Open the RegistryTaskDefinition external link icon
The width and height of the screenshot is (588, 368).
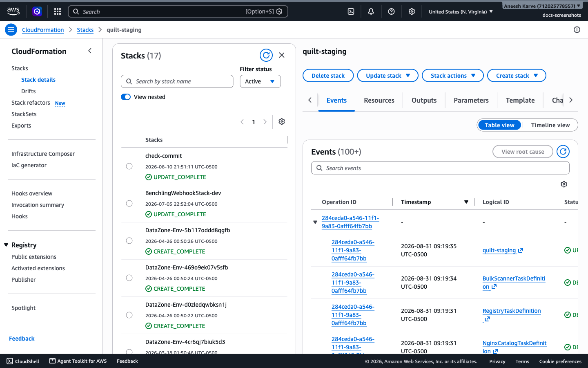(x=487, y=319)
